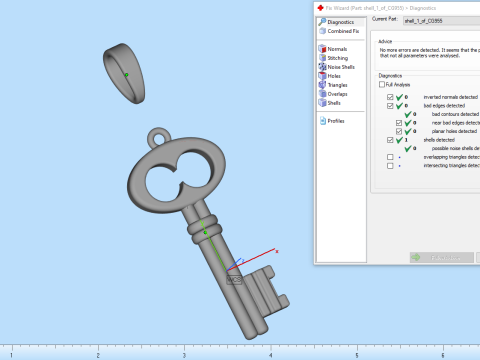Click ruler mark labeled 3
This screenshot has height=360, width=480.
184,356
